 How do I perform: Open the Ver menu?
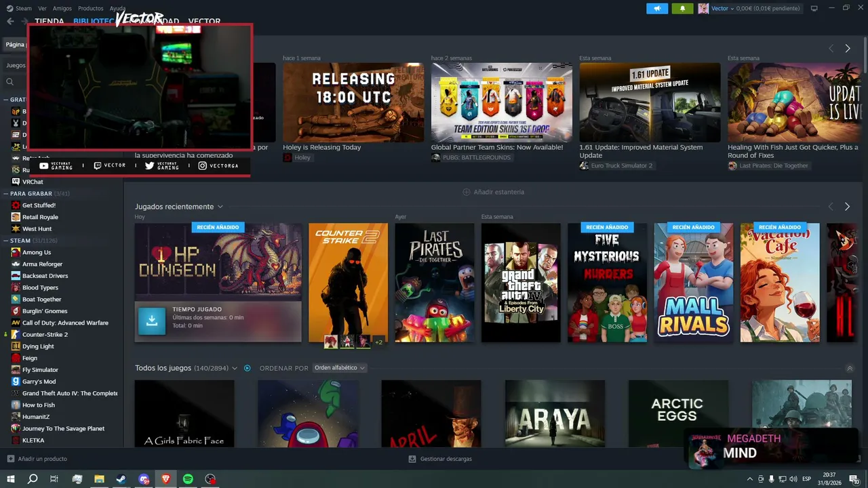click(43, 8)
